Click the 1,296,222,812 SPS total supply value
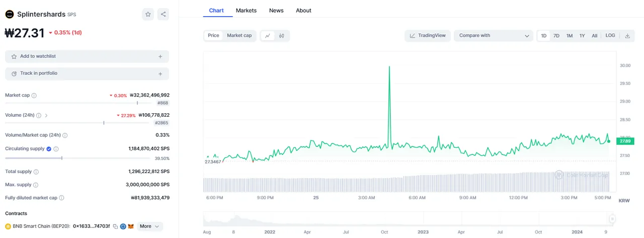This screenshot has width=644, height=238. 149,172
